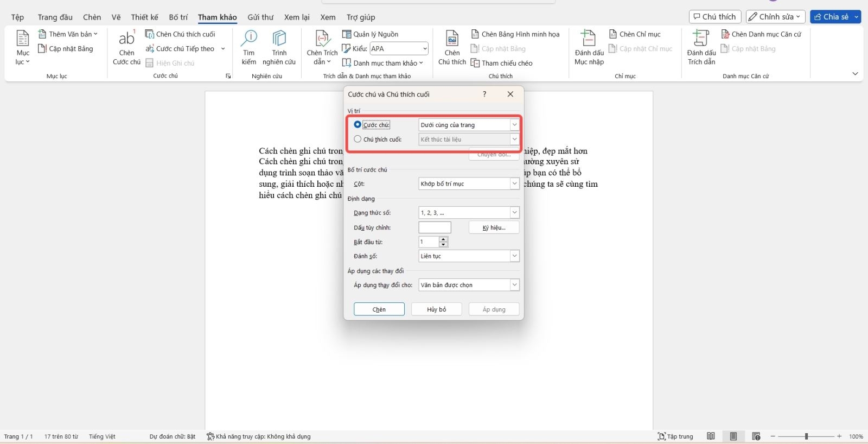Close the Cước chú và Chú thích cuối dialog
This screenshot has width=868, height=444.
(510, 94)
